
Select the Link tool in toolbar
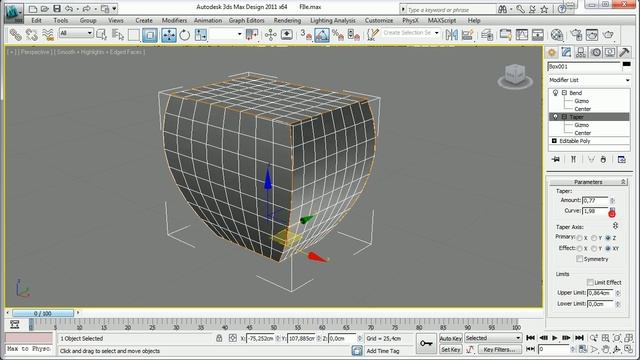[16, 35]
